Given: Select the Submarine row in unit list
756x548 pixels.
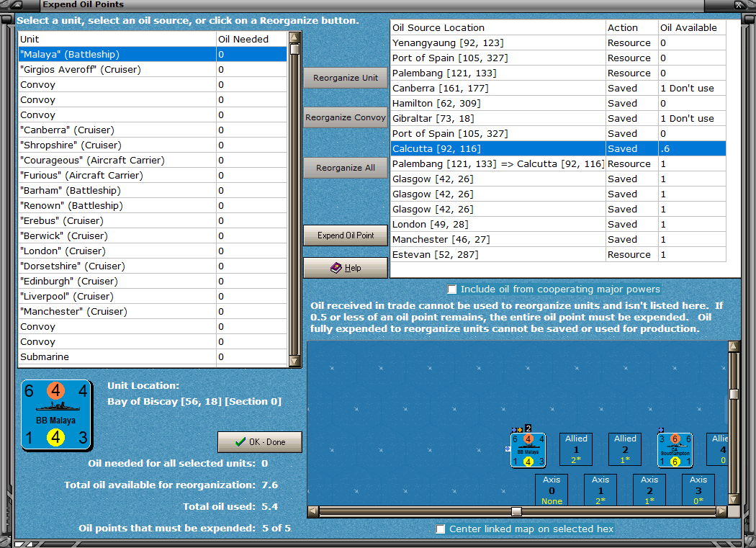Looking at the screenshot, I should [x=153, y=357].
